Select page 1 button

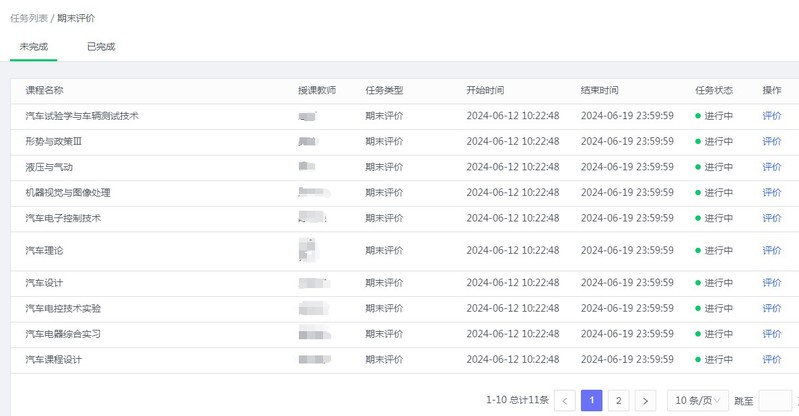(x=591, y=401)
